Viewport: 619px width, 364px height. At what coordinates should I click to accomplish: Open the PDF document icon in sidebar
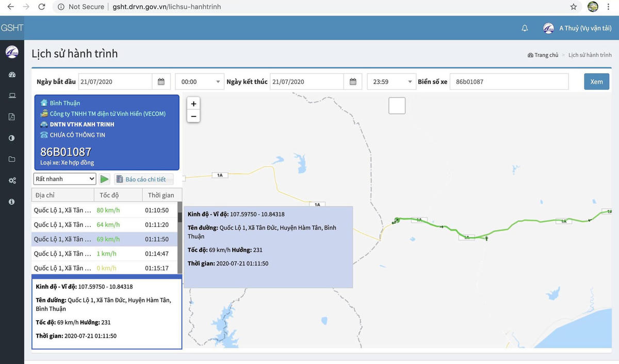point(12,117)
